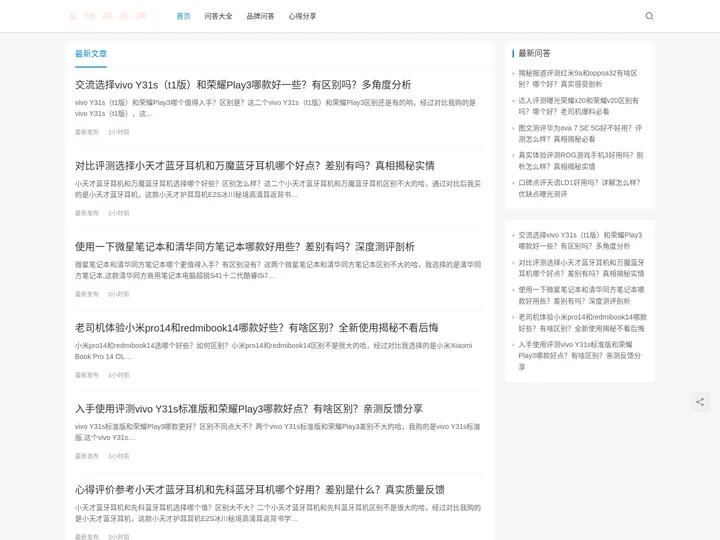The image size is (720, 540).
Task: Click excerpt starting 微星笔记本和清华同方笔记本哪个更值得入手
Action: pyautogui.click(x=278, y=270)
